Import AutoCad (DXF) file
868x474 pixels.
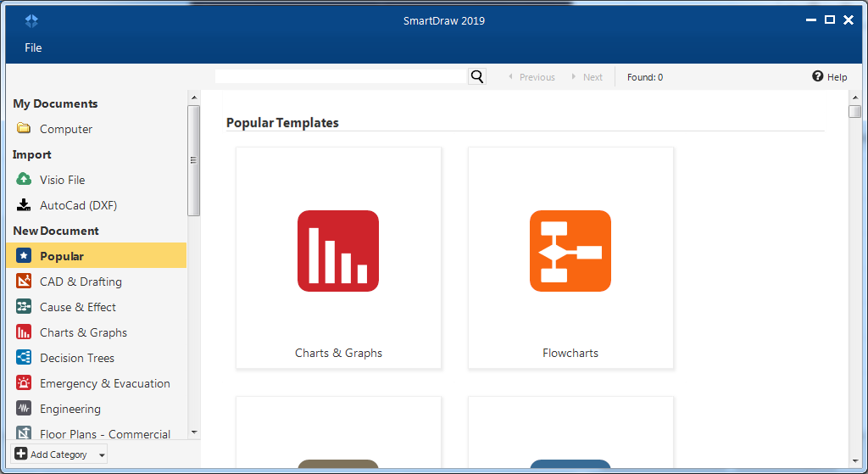79,205
